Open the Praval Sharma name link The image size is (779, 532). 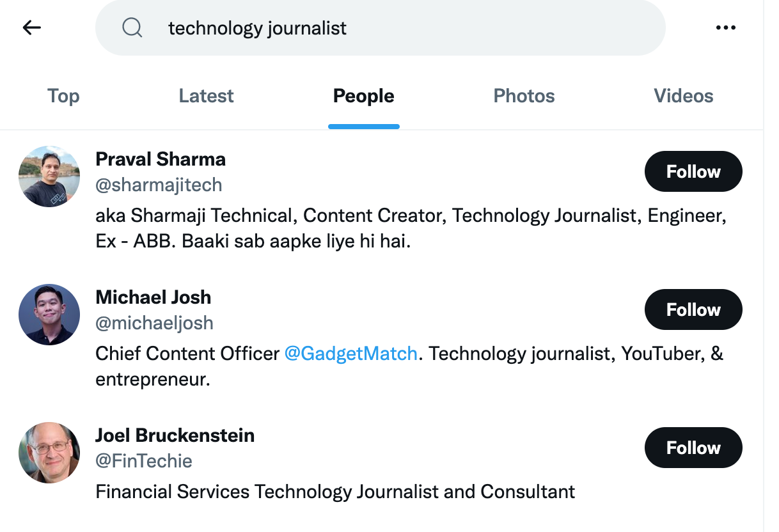coord(161,159)
